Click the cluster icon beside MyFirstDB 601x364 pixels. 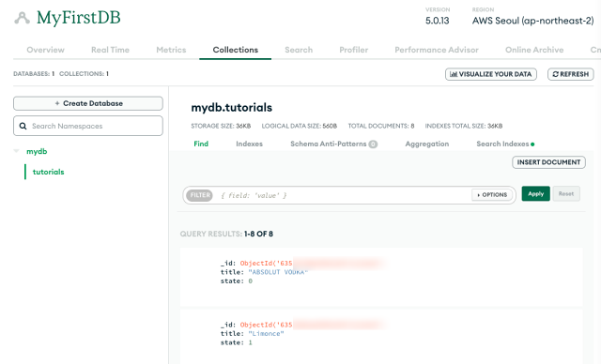(22, 18)
